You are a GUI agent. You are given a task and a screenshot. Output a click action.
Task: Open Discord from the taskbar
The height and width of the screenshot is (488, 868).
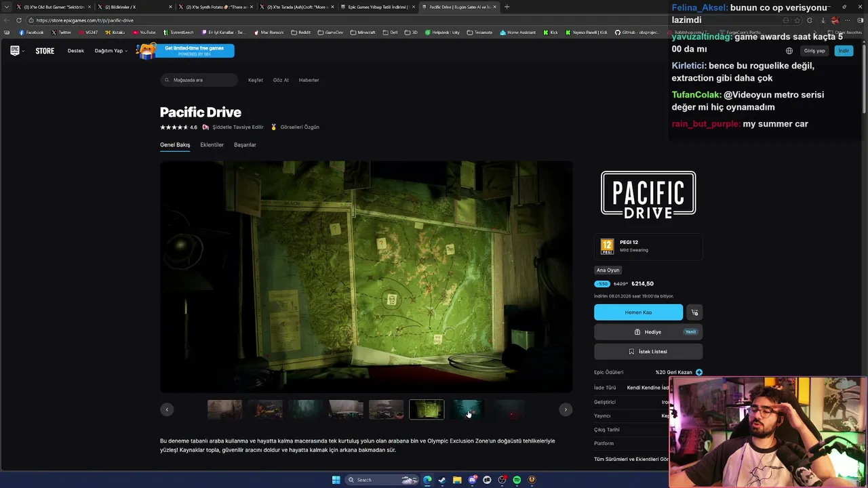(472, 480)
